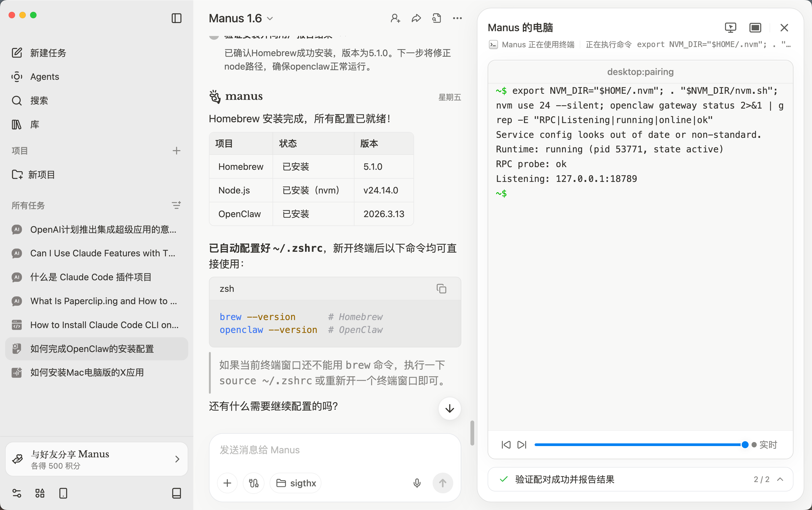Toggle the sidebar with the top-left panel icon
Screen dimensions: 812x510
point(177,18)
